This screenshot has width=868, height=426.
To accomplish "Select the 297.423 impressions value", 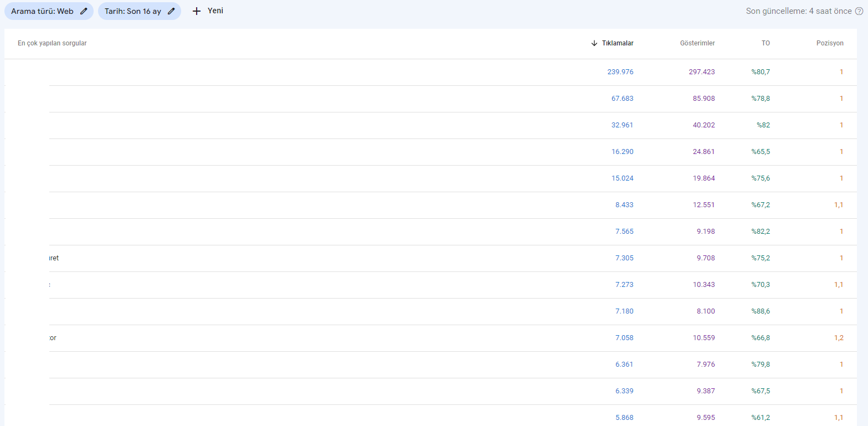I will [702, 72].
